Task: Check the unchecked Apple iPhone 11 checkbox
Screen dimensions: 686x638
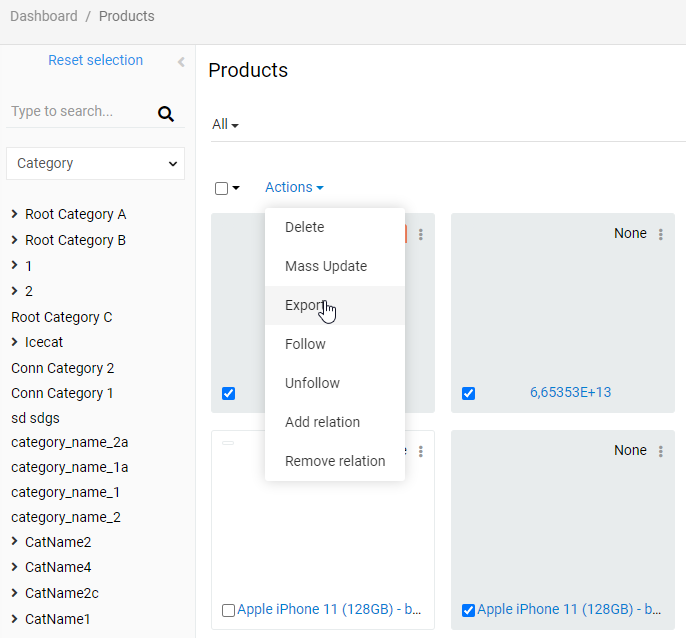Action: [x=228, y=610]
